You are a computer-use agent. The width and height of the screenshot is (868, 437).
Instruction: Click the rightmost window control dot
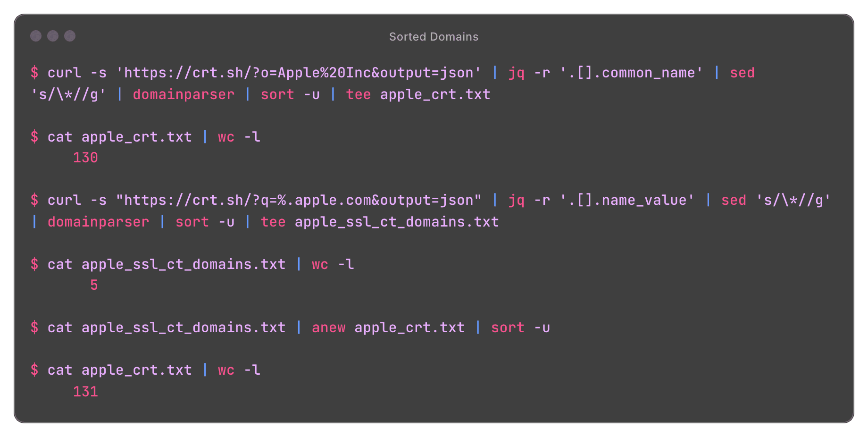click(70, 36)
